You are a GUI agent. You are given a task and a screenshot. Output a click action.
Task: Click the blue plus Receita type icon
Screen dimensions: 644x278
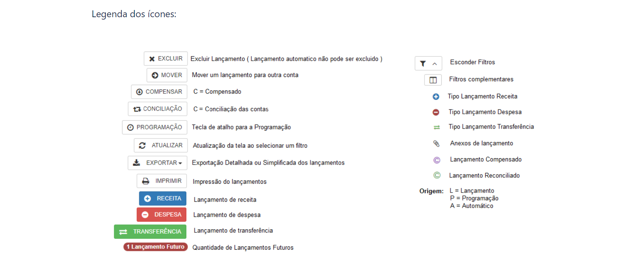click(x=436, y=97)
